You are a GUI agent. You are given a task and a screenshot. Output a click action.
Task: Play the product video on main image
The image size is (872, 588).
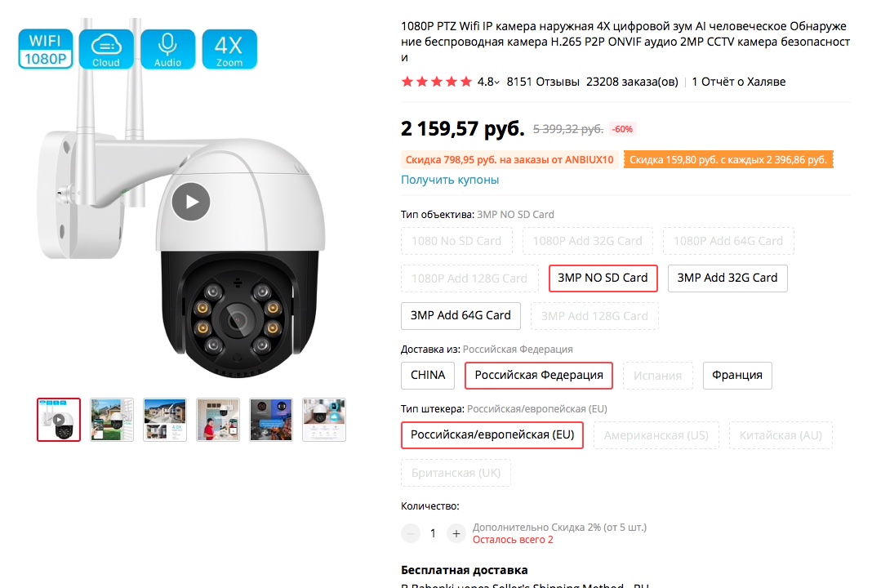[x=191, y=202]
